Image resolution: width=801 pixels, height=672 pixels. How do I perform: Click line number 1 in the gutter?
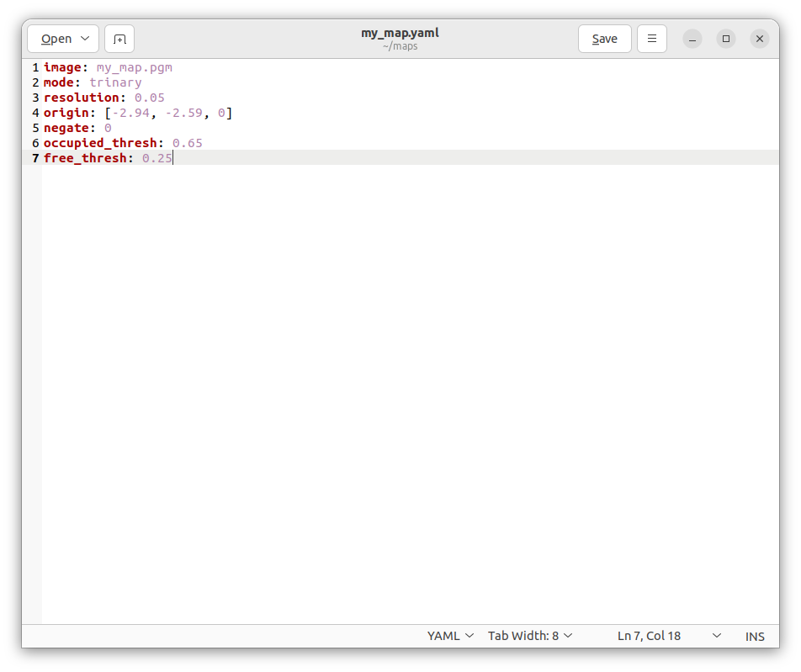pos(35,67)
